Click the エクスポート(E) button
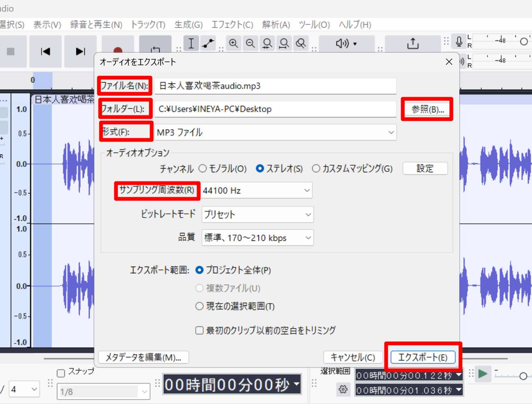This screenshot has width=532, height=404. (423, 357)
